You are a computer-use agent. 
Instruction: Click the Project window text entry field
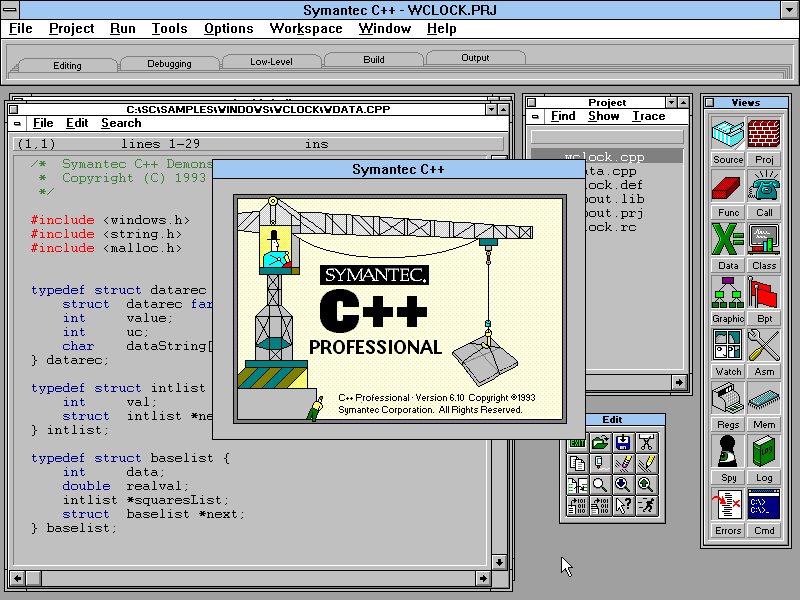607,136
